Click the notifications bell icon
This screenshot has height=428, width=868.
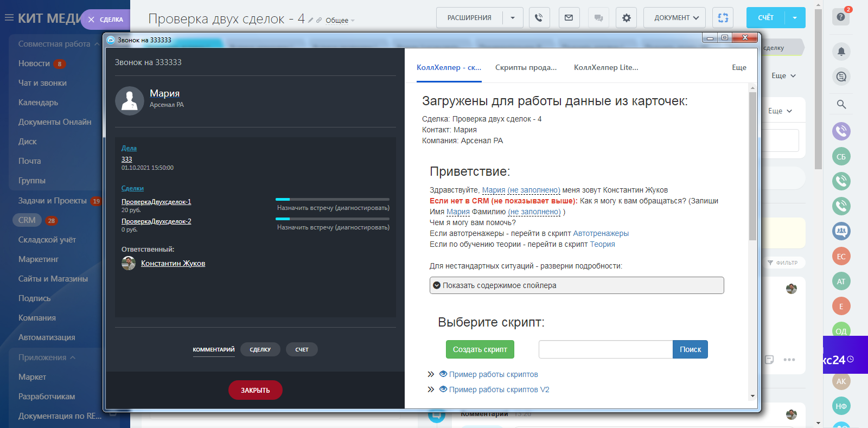[841, 52]
